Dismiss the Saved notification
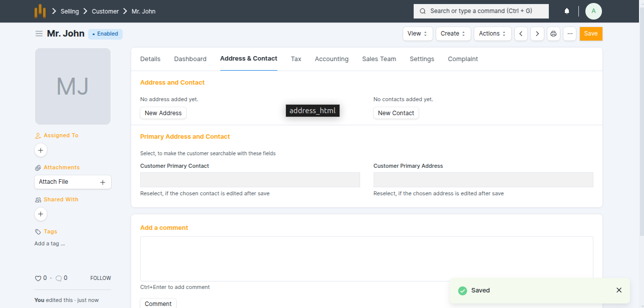This screenshot has width=644, height=308. tap(619, 290)
